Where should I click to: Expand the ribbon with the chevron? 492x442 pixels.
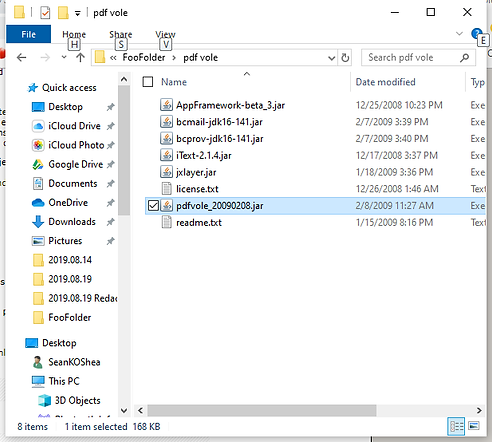[459, 33]
